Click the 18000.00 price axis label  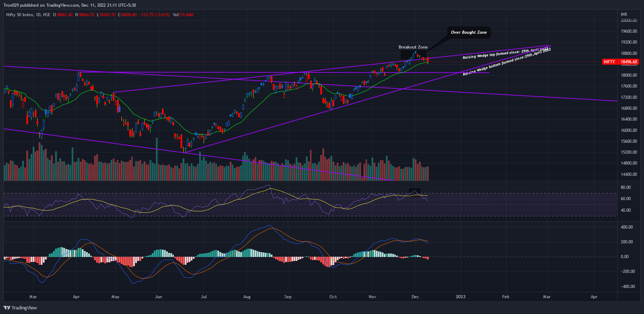pos(629,75)
